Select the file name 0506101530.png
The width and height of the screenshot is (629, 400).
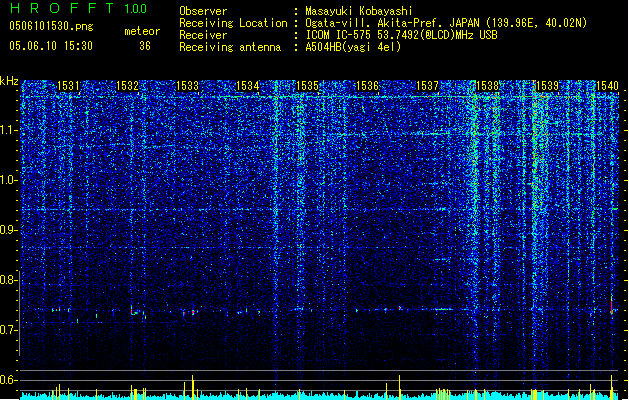click(x=51, y=26)
